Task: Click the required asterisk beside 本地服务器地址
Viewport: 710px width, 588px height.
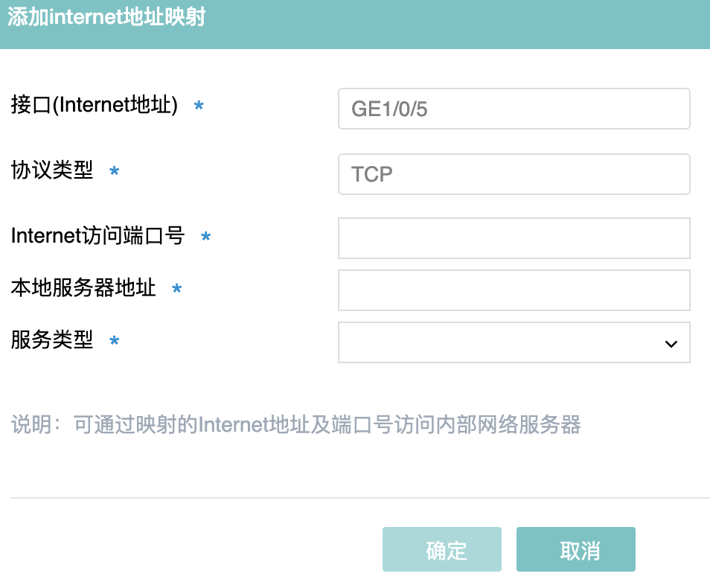Action: (177, 289)
